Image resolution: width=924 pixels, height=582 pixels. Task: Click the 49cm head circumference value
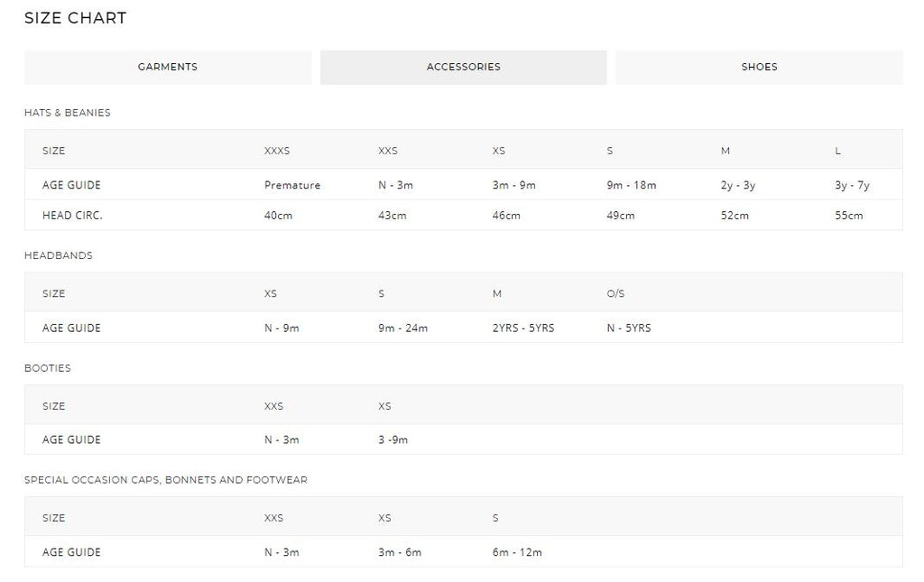click(x=621, y=216)
